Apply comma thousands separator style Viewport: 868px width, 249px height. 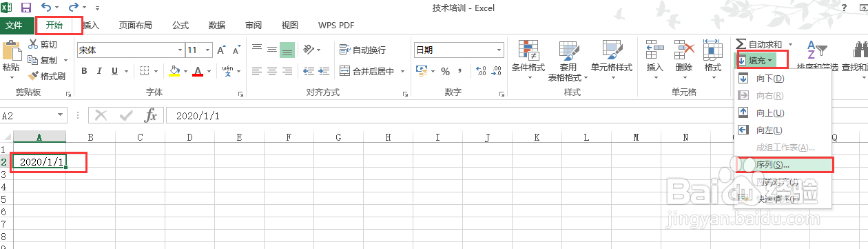click(459, 71)
